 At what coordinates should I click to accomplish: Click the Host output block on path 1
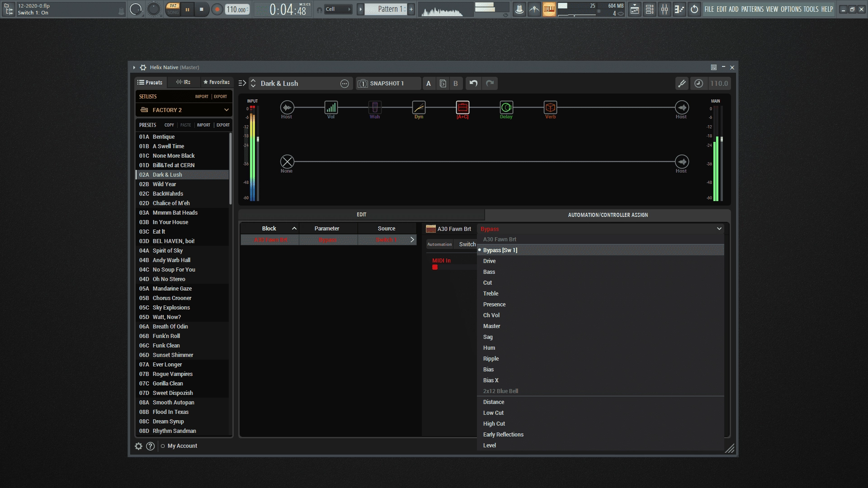click(x=682, y=108)
